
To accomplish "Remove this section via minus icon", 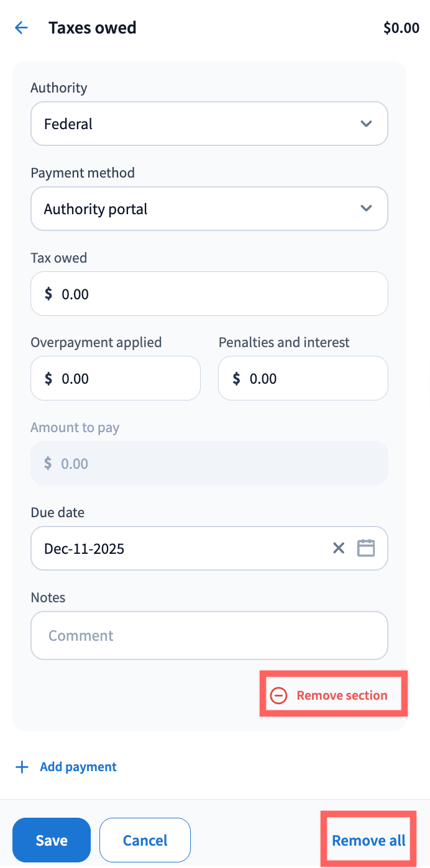I will point(279,695).
